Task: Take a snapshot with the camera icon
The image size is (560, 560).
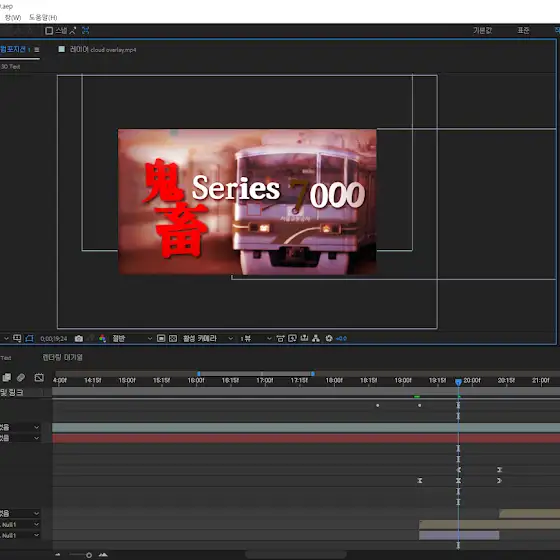Action: [79, 338]
